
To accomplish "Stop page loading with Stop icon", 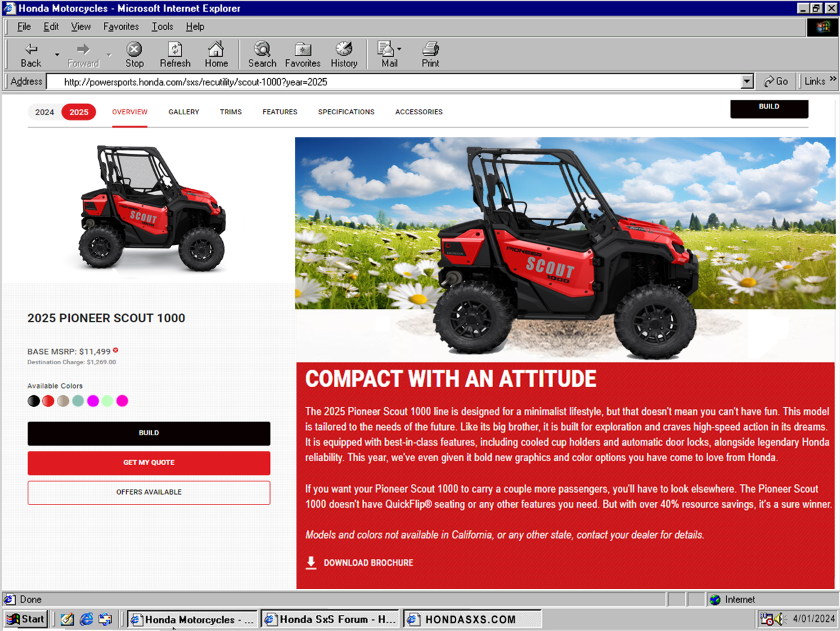I will click(134, 49).
